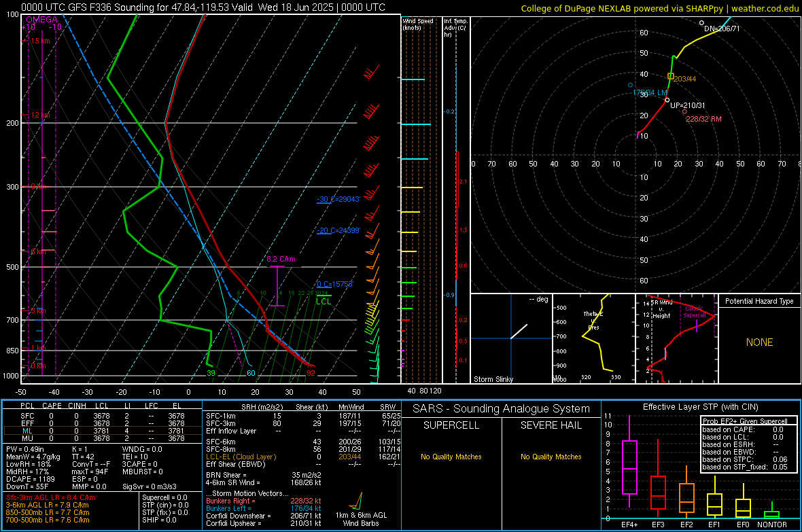Image resolution: width=802 pixels, height=532 pixels.
Task: Click the Wind Speed (knots) panel header
Action: (x=417, y=24)
